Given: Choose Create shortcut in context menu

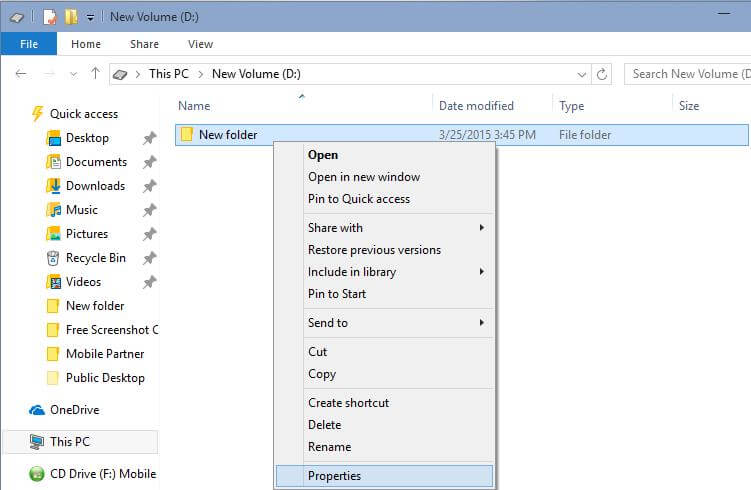Looking at the screenshot, I should click(x=385, y=403).
